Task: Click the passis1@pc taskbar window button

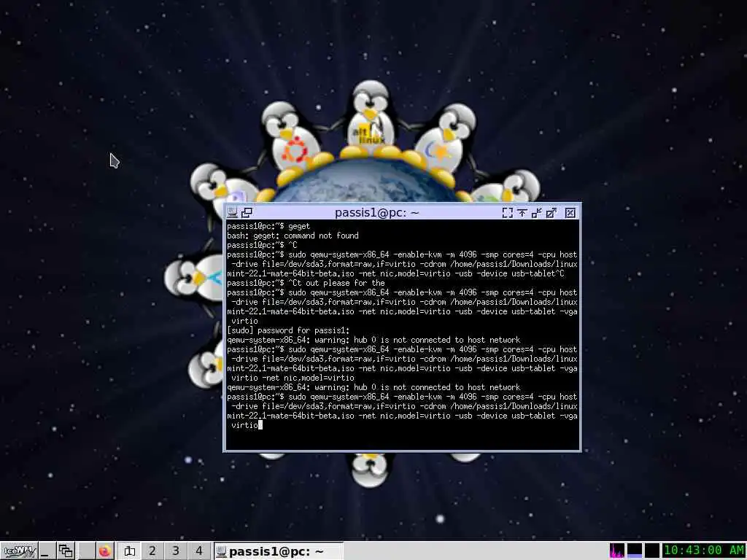Action: click(x=278, y=551)
